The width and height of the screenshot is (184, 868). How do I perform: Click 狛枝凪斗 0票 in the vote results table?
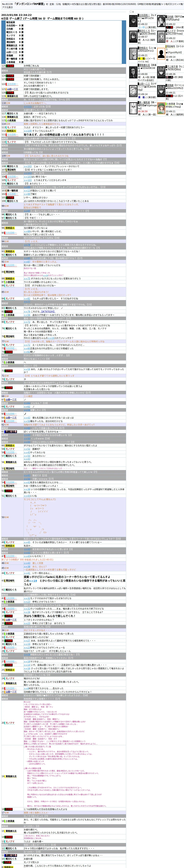point(15,39)
